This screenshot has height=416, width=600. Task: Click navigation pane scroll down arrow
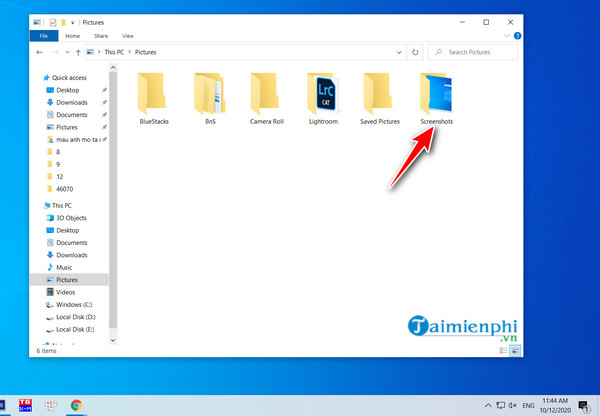[113, 340]
